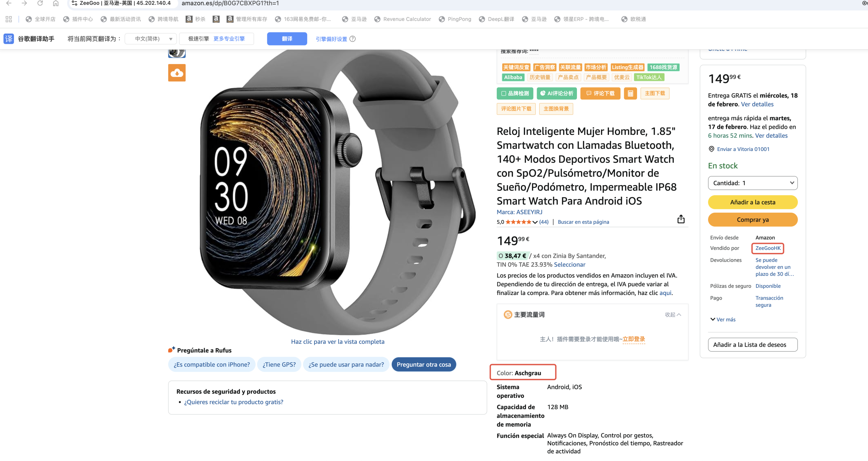Open the orange calculator icon button
The height and width of the screenshot is (461, 868).
click(630, 93)
